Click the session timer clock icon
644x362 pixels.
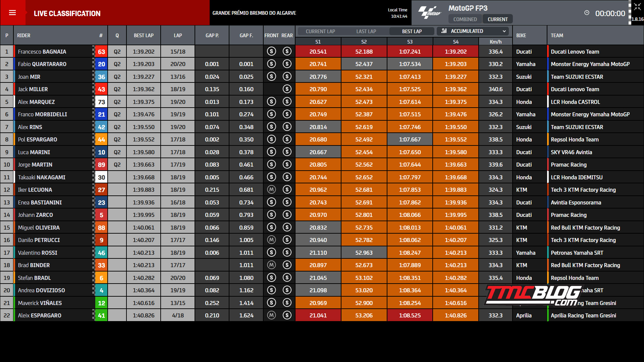click(x=587, y=13)
